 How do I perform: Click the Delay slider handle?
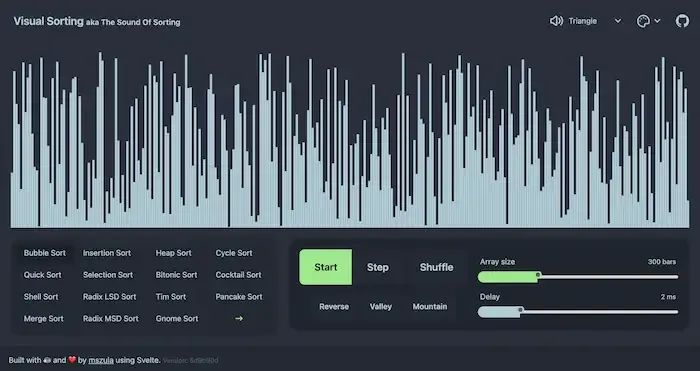[x=521, y=309]
